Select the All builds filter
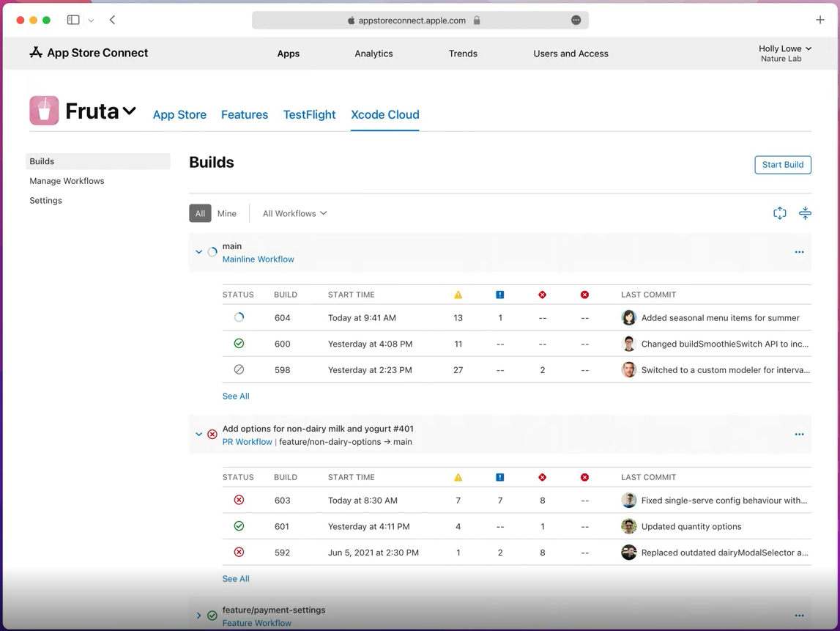 [x=200, y=213]
